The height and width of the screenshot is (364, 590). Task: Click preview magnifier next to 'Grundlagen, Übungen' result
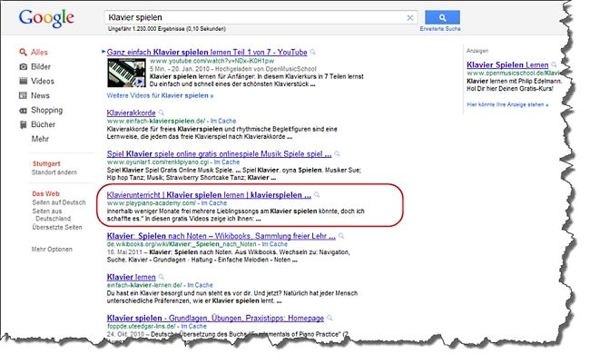coord(329,318)
